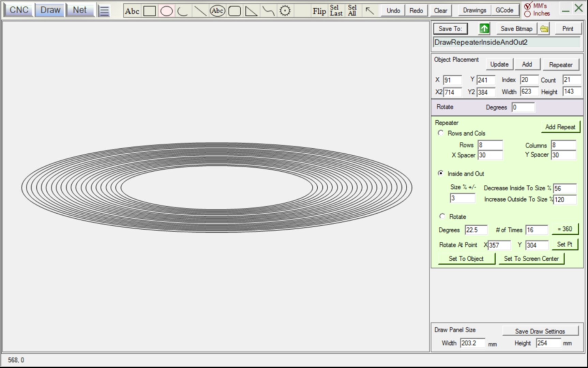588x368 pixels.
Task: Click the drawing name field
Action: pyautogui.click(x=507, y=42)
